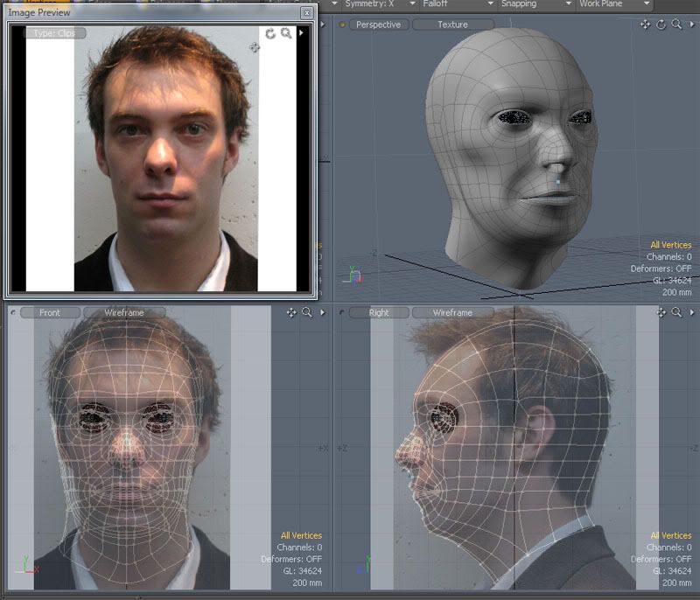Open the Type: Clips selector in Image Preview
Viewport: 700px width, 600px height.
coord(55,33)
